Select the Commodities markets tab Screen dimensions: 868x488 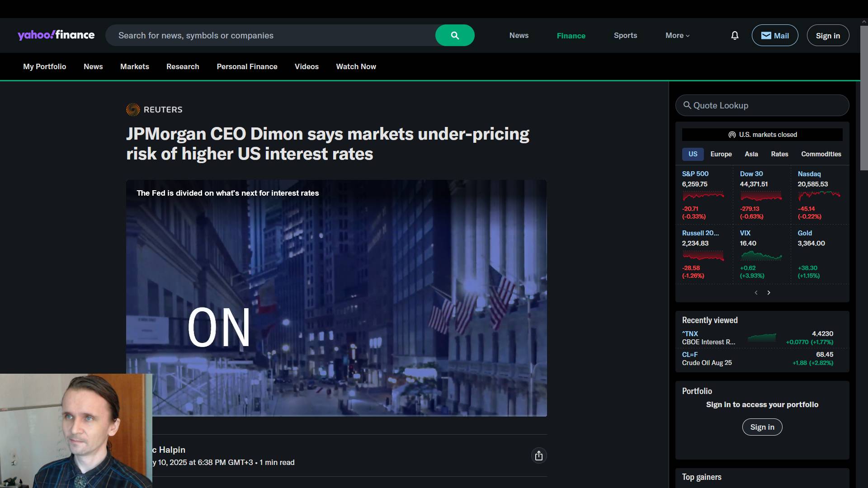click(x=821, y=154)
